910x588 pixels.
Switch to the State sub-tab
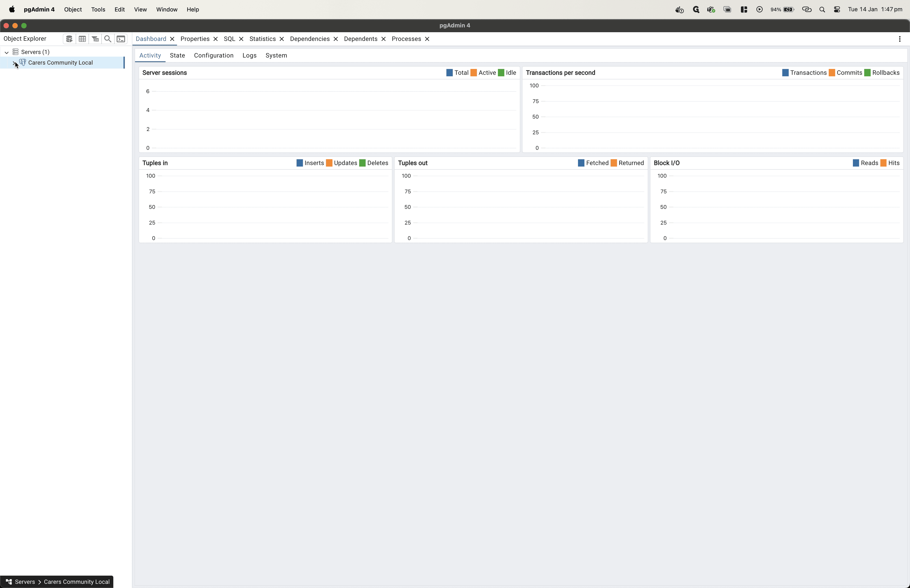177,55
